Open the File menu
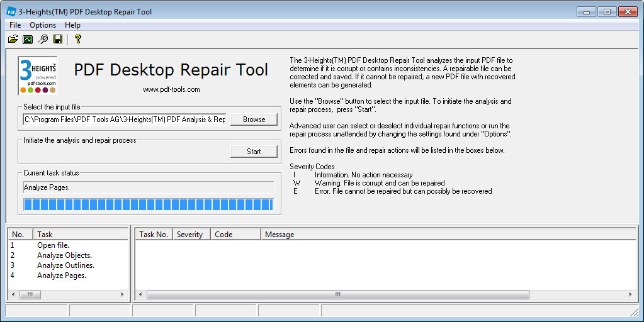Image resolution: width=644 pixels, height=322 pixels. [x=15, y=25]
